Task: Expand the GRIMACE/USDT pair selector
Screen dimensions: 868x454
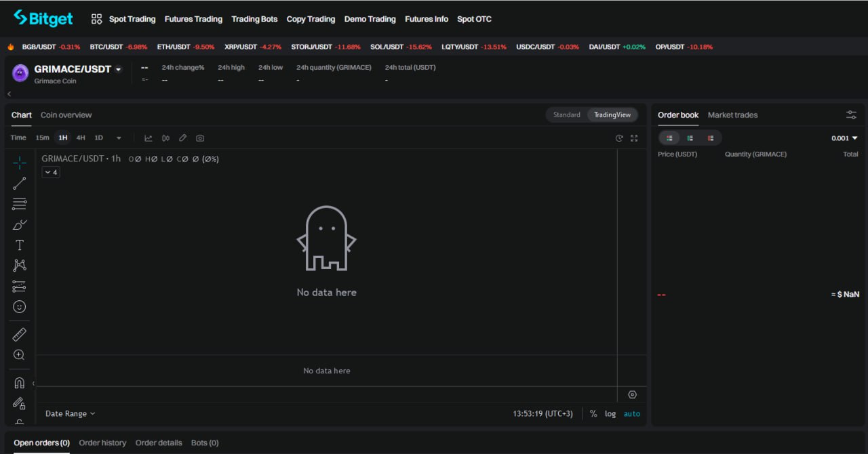Action: coord(118,69)
